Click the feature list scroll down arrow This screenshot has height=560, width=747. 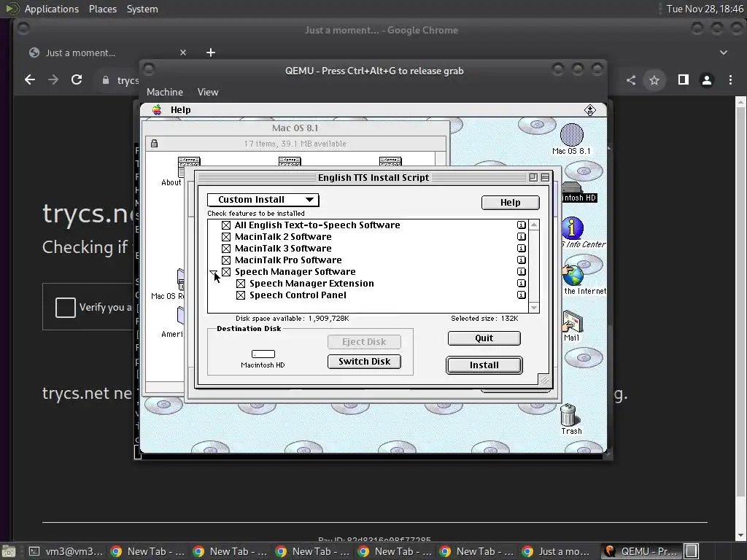click(534, 308)
